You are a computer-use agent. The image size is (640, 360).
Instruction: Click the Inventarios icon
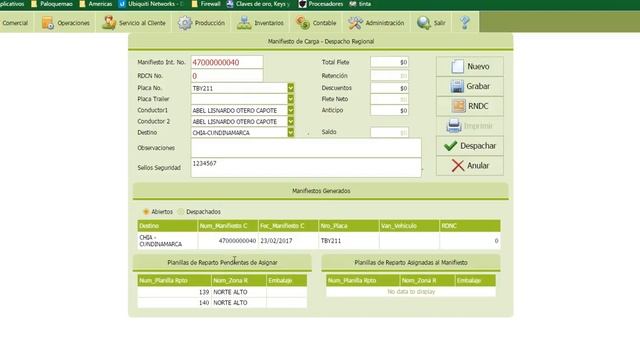point(244,23)
